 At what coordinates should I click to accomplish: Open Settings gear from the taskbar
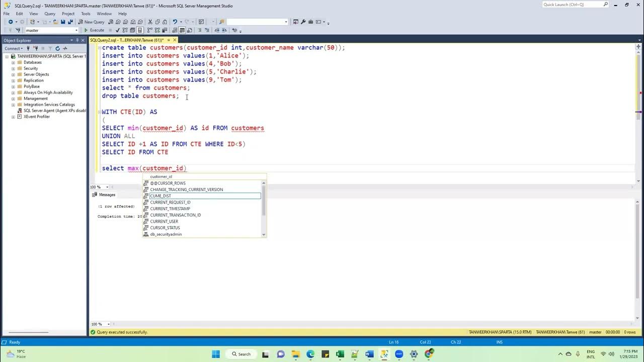pos(414,354)
